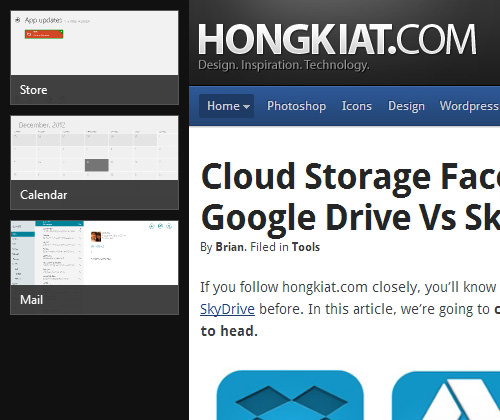
Task: Open the Wordpress navigation item
Action: [469, 106]
